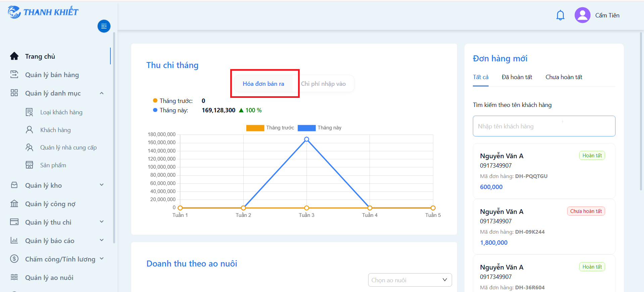This screenshot has height=292, width=644.
Task: Expand Quản lý thu chi chevron
Action: coord(102,222)
